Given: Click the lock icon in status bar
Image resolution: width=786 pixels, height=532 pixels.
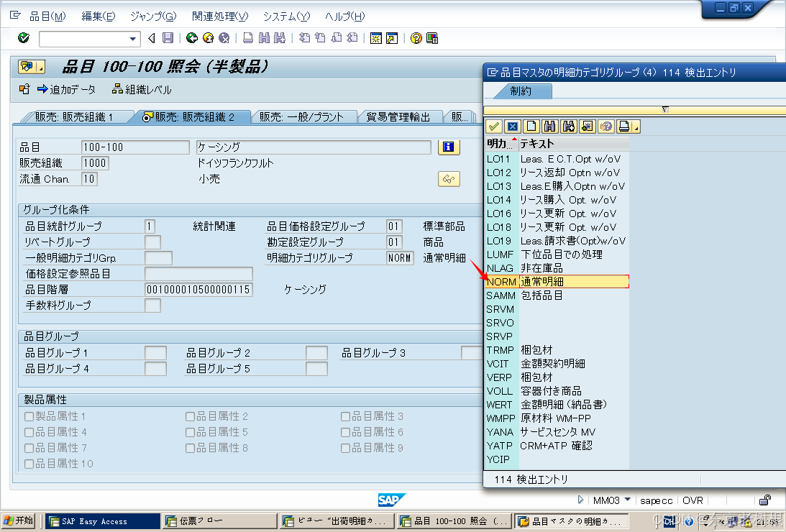Looking at the screenshot, I should click(765, 500).
